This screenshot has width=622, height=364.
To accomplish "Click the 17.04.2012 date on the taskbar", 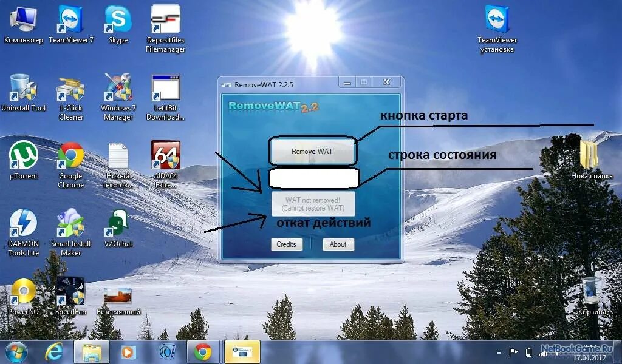I will point(589,358).
